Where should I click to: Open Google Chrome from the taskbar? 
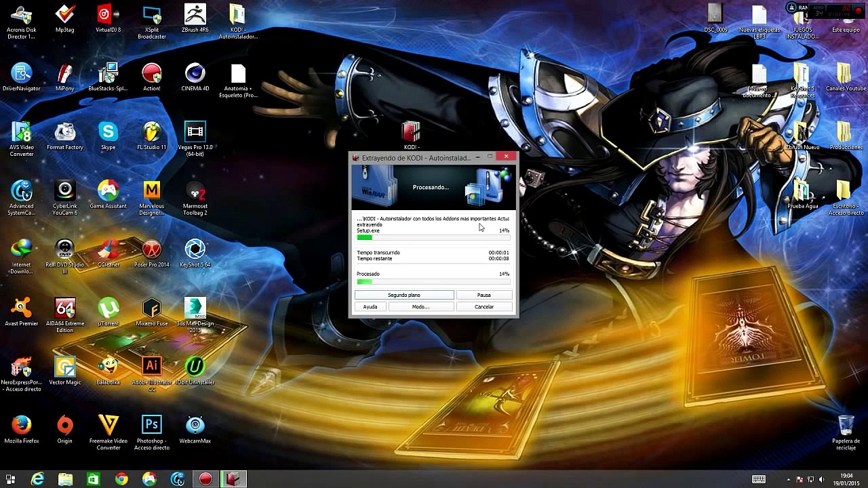click(121, 479)
